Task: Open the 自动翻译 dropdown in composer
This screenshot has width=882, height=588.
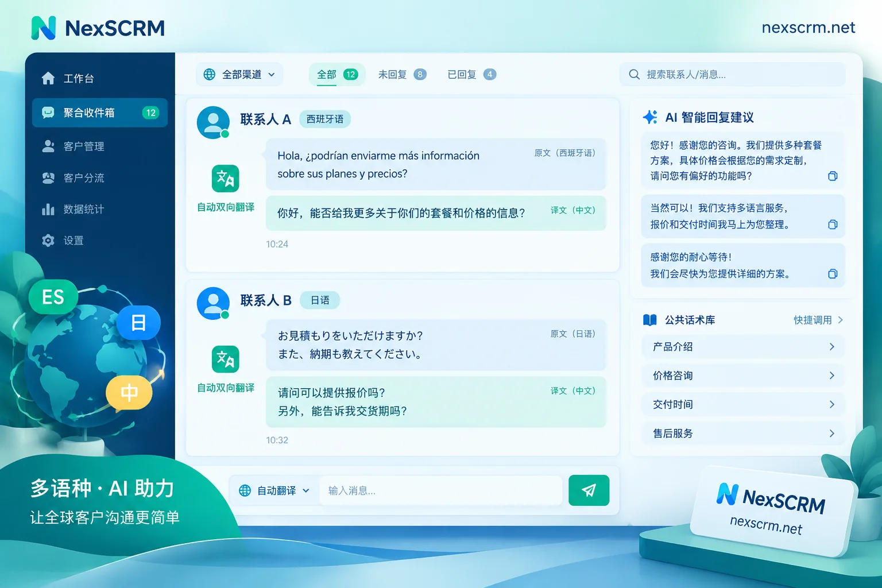Action: point(274,490)
